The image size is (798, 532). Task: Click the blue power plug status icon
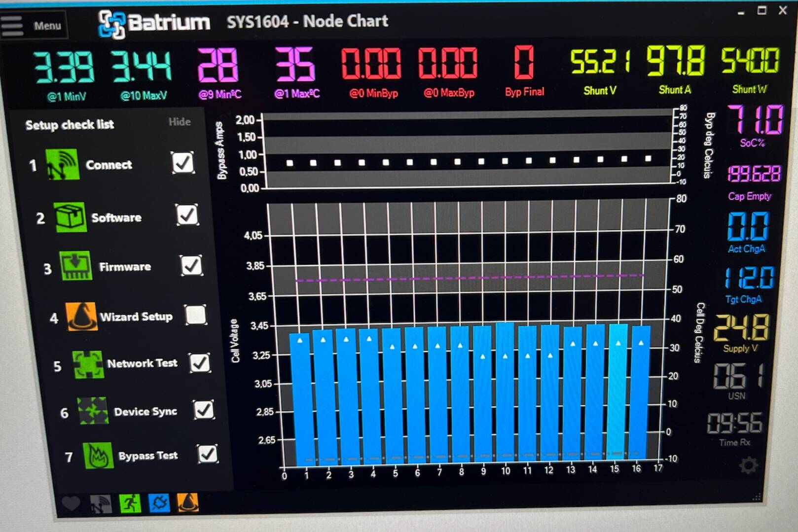click(x=159, y=503)
